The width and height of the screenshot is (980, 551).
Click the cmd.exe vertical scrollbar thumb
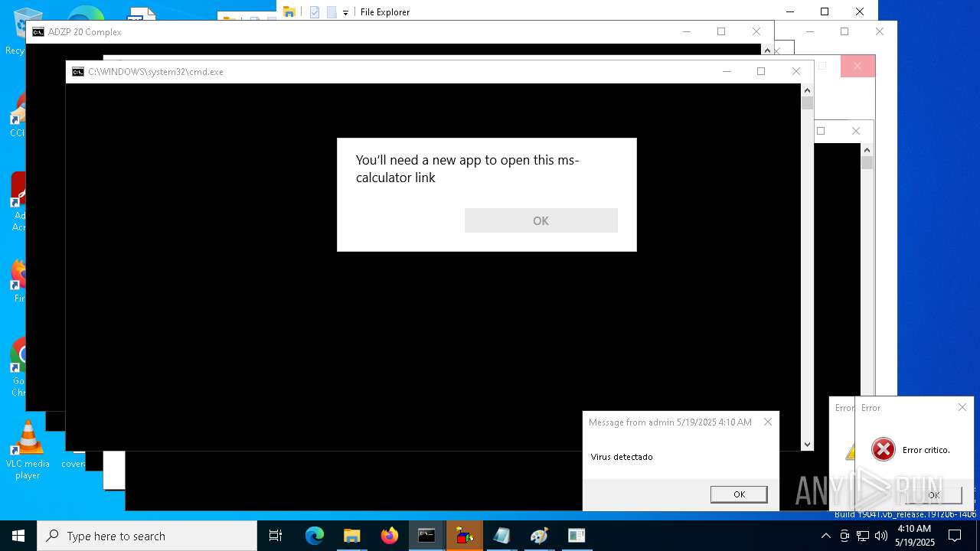click(x=807, y=103)
